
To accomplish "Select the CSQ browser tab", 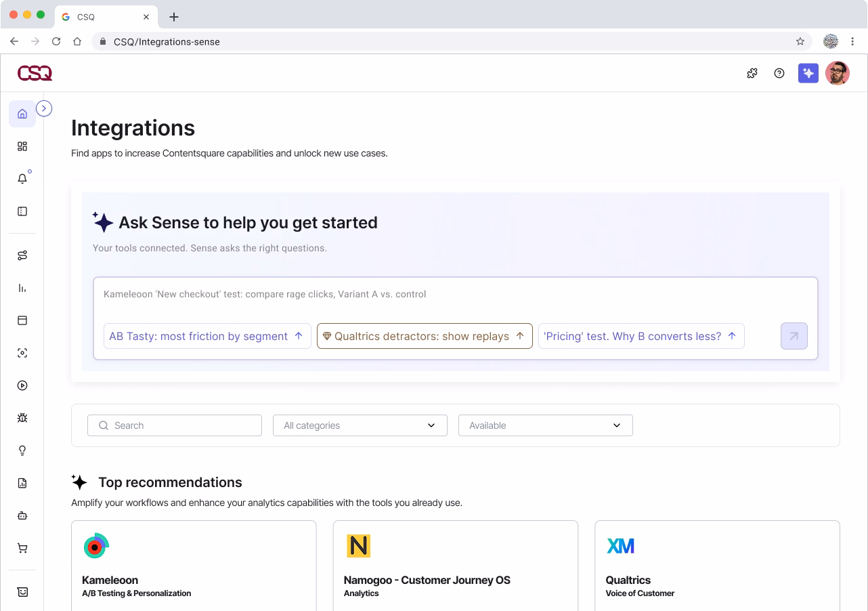I will (106, 17).
